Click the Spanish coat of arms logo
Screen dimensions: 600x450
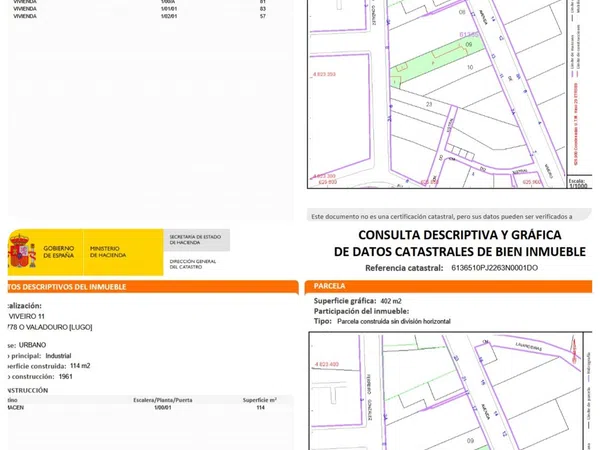coord(22,252)
